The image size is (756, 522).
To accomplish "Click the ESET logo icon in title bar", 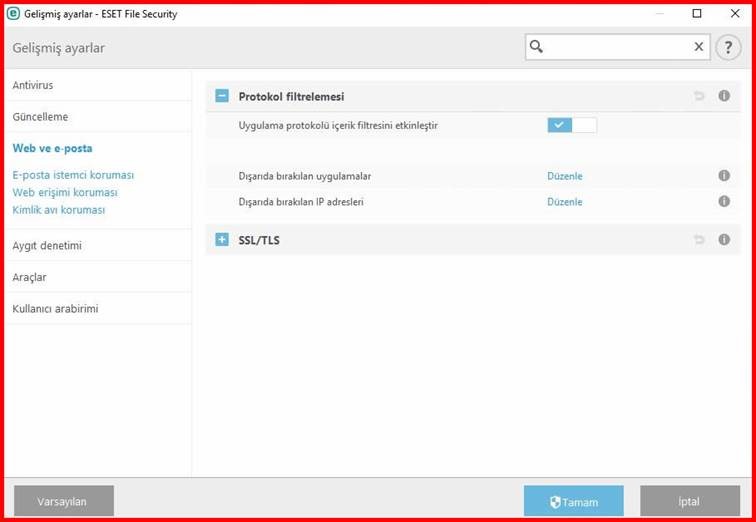I will pos(14,14).
